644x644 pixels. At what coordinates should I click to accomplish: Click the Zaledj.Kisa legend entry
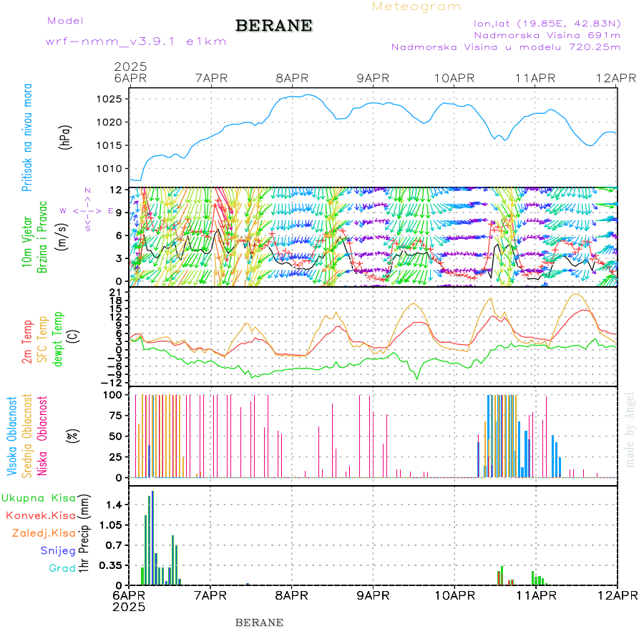(x=44, y=533)
